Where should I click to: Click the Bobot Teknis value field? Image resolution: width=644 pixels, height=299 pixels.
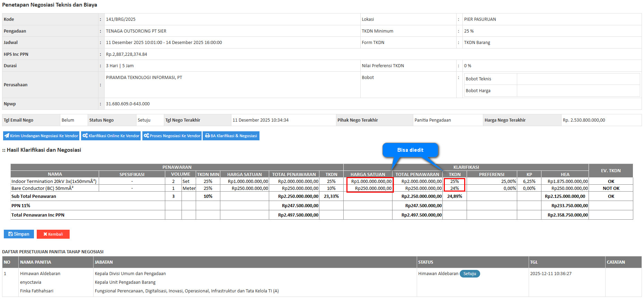coord(578,79)
